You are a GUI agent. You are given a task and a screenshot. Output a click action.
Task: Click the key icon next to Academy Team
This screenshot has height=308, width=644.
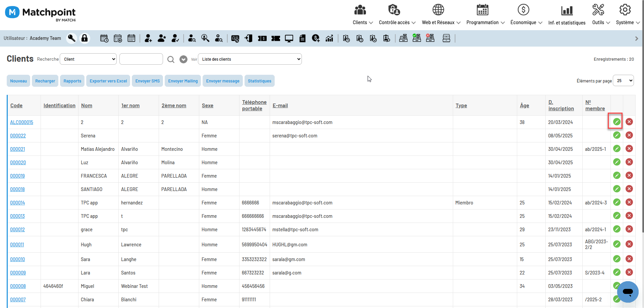coord(71,38)
